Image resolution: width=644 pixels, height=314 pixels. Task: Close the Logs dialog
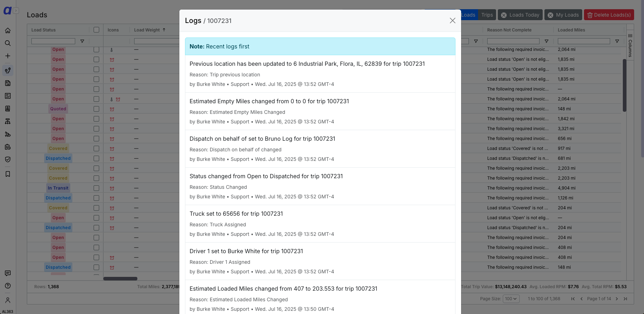coord(452,21)
